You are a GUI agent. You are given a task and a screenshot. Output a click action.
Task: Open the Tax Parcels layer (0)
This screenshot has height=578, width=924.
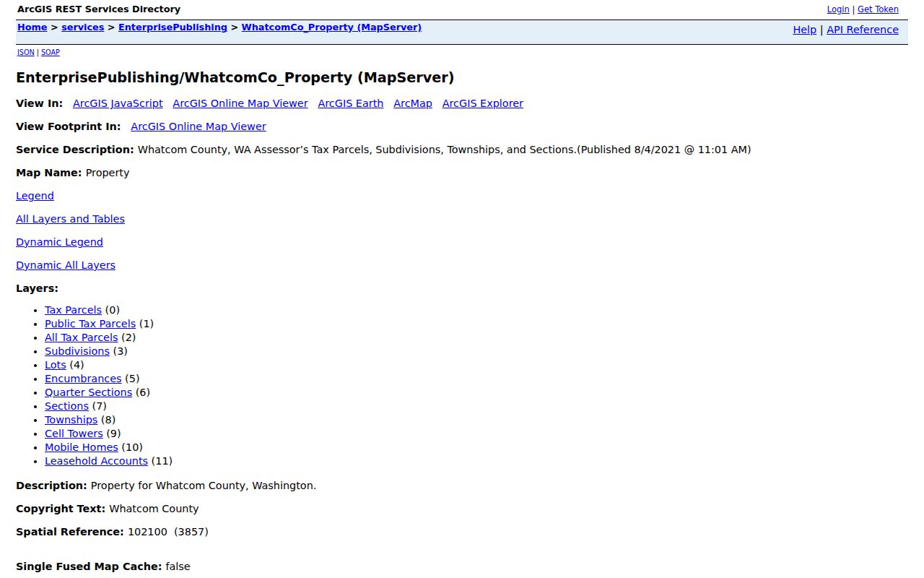(73, 310)
